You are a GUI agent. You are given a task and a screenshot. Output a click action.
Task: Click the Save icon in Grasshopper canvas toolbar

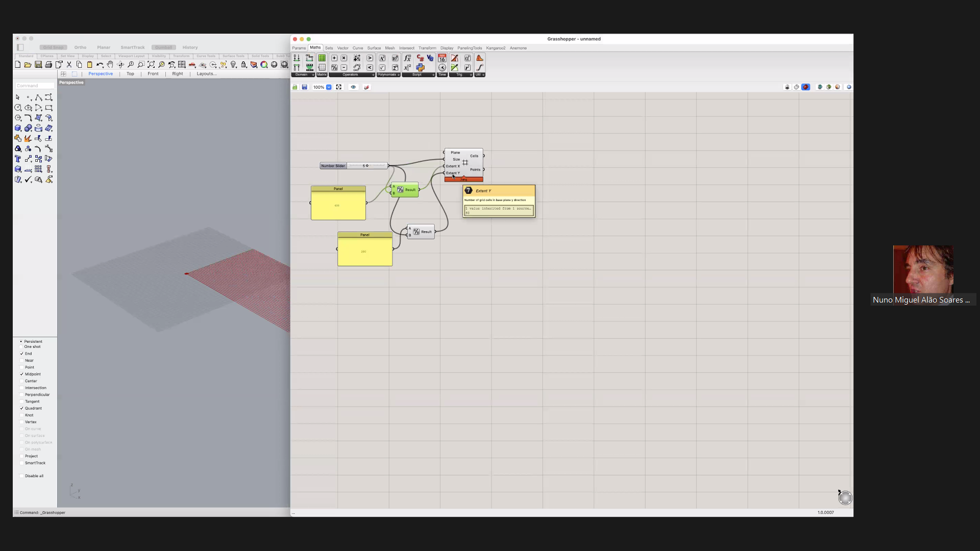click(x=305, y=87)
